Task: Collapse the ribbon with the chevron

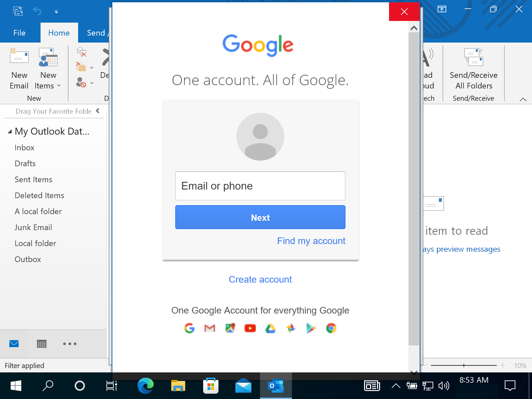Action: (x=523, y=99)
